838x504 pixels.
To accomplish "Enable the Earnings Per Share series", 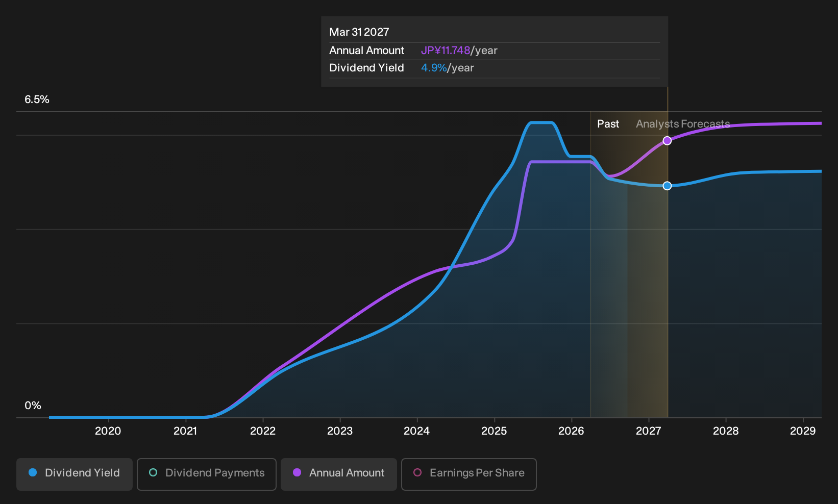I will tap(469, 474).
